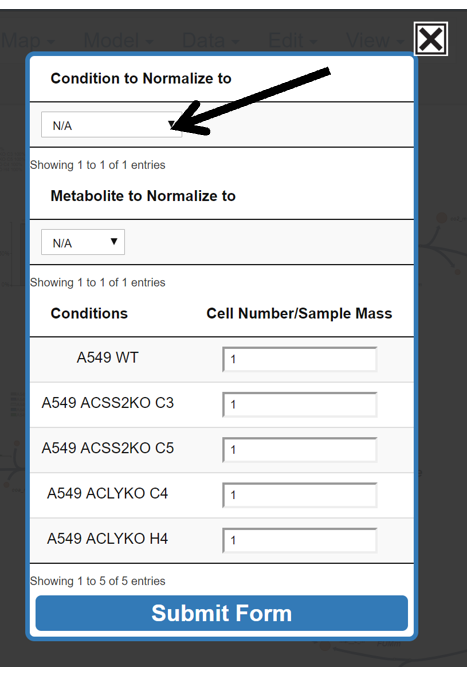The height and width of the screenshot is (676, 474).
Task: Open the dimmed Model menu
Action: coord(118,41)
